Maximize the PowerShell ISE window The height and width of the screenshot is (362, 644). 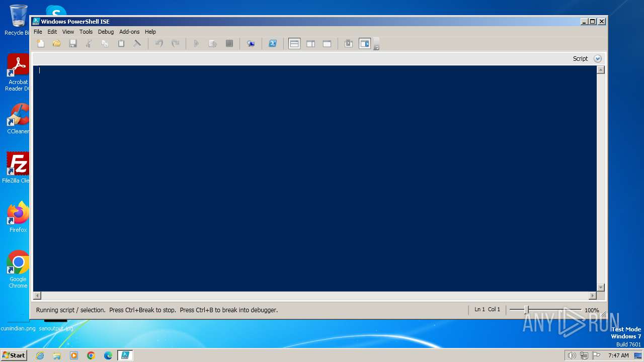coord(593,21)
